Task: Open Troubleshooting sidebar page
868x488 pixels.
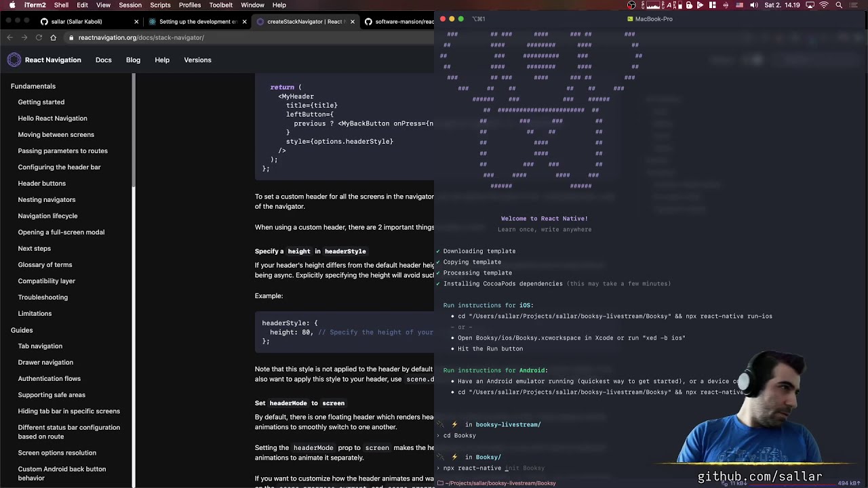Action: 43,297
